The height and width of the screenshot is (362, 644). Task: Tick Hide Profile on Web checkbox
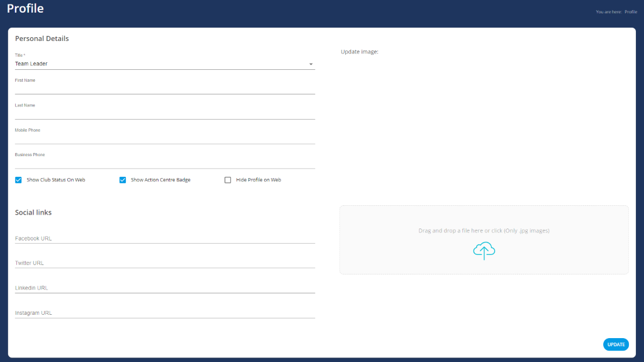pos(228,180)
